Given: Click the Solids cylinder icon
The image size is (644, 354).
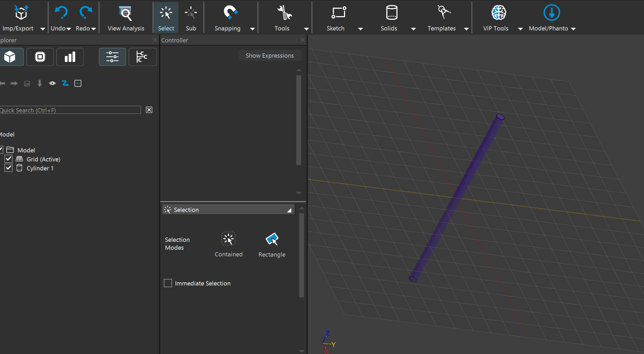Looking at the screenshot, I should click(x=391, y=13).
